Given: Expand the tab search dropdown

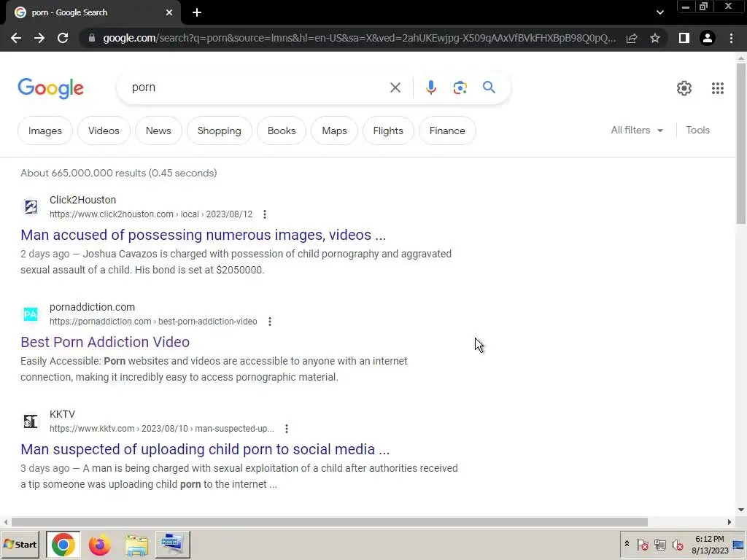Looking at the screenshot, I should (659, 12).
